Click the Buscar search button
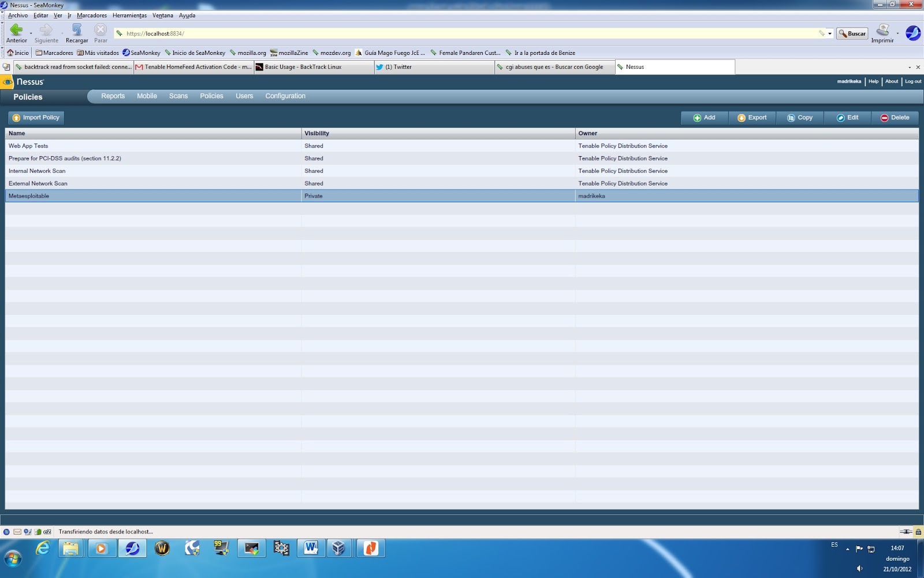 [852, 34]
